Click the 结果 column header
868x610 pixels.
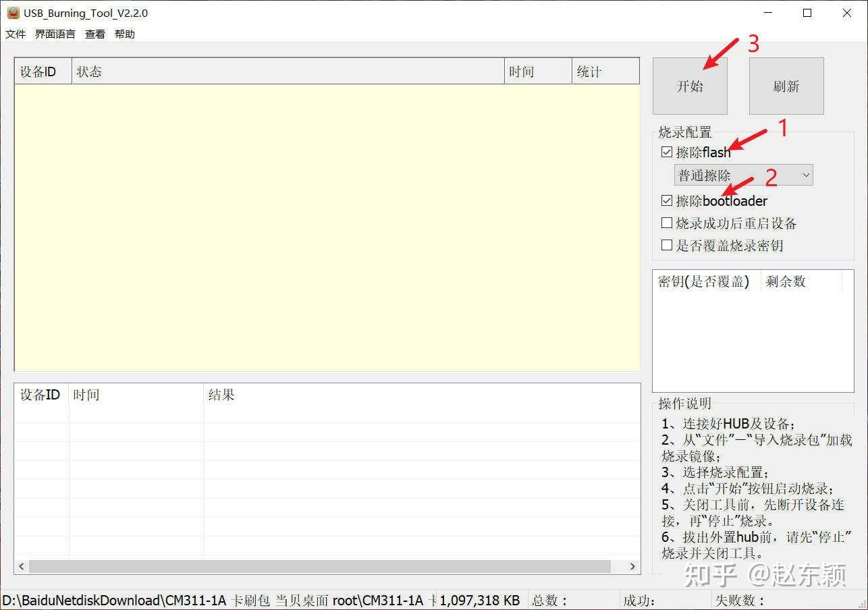tap(422, 395)
